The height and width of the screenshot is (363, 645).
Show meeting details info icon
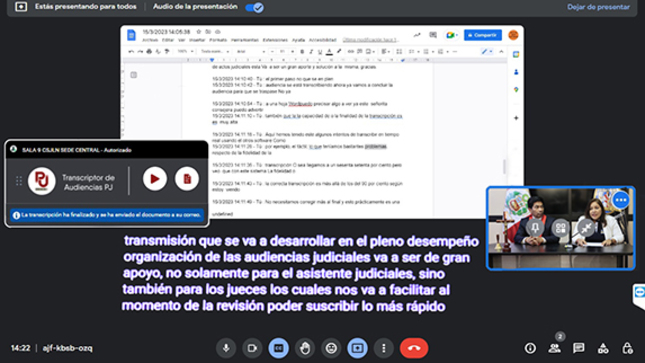pyautogui.click(x=530, y=348)
